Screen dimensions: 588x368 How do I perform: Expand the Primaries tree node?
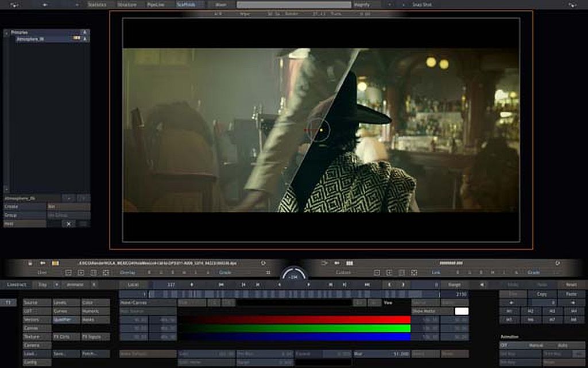coord(6,33)
